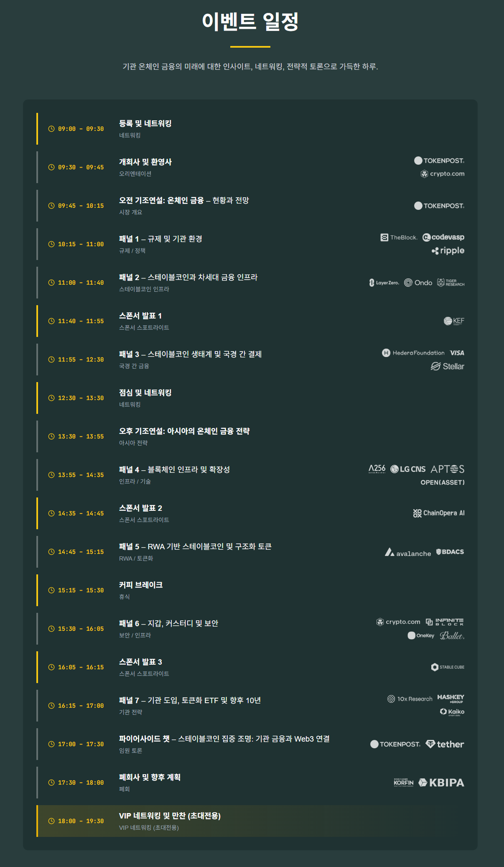Click the avalanche logo in Panel 5 row

[408, 552]
